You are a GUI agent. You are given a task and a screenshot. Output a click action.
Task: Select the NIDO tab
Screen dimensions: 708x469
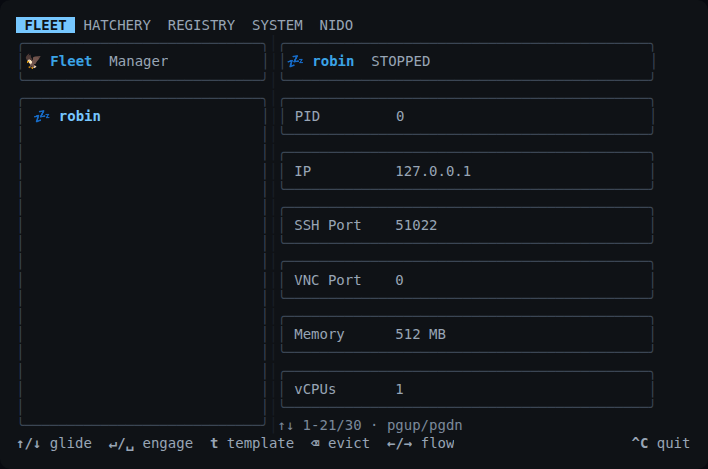pos(336,25)
